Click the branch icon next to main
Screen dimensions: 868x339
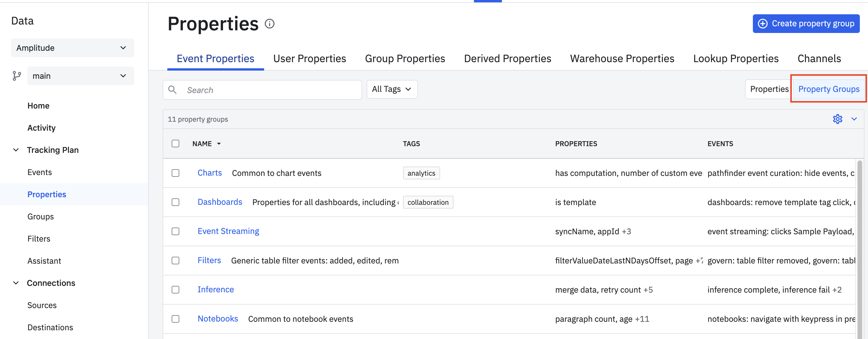pyautogui.click(x=17, y=76)
